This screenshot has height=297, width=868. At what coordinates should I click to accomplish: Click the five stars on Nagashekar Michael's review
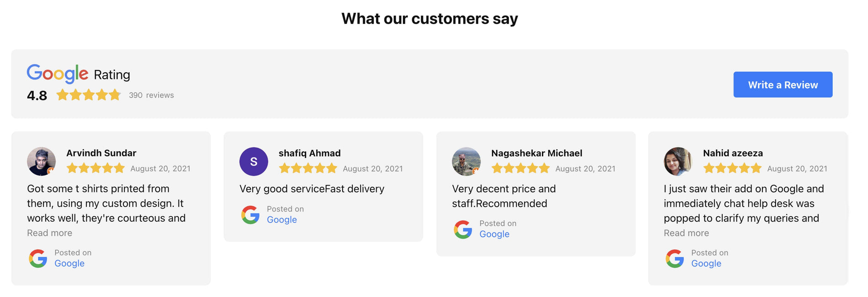point(520,168)
